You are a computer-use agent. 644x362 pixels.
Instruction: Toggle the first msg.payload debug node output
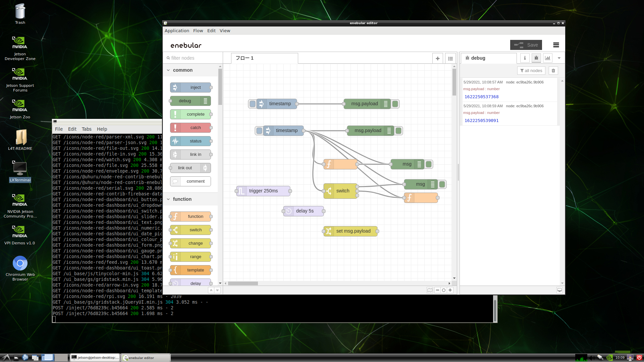[x=395, y=104]
